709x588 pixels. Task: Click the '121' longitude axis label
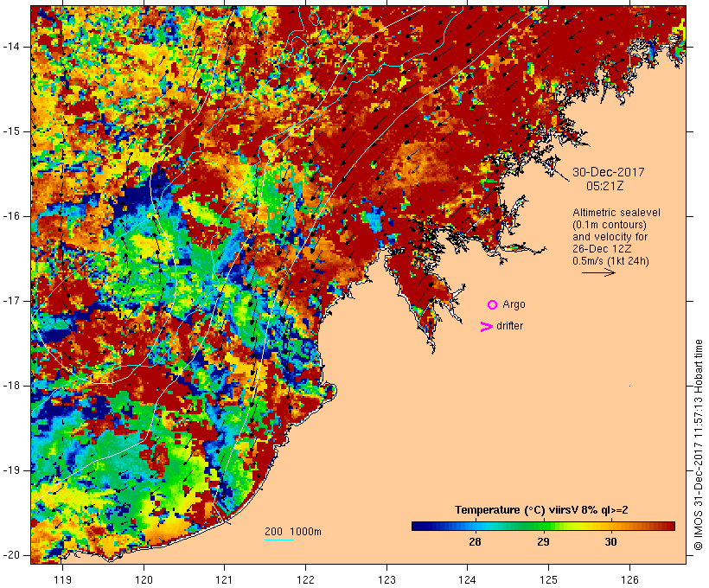[x=224, y=579]
